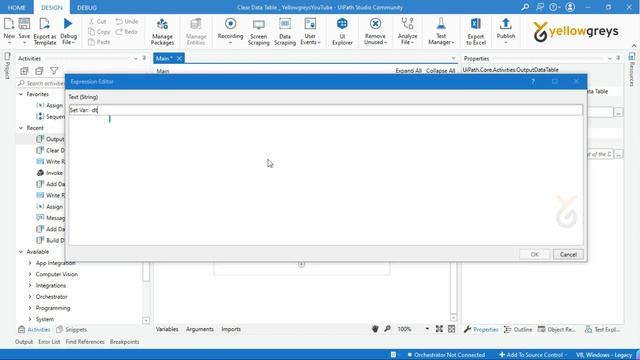Click the Cut toolbar item
This screenshot has height=360, width=640.
click(97, 21)
